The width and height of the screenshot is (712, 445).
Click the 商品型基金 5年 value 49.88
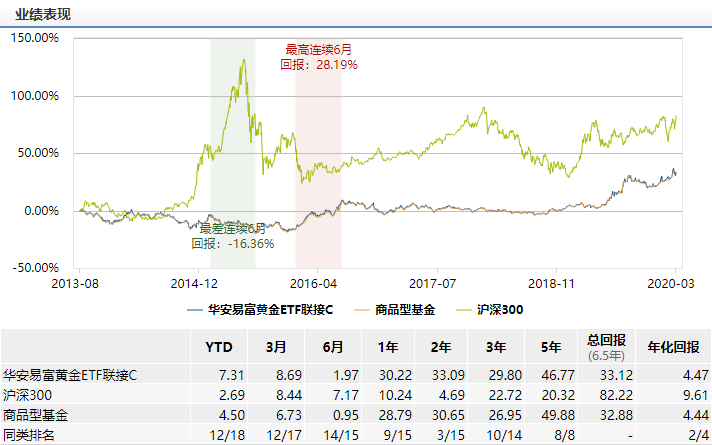(x=558, y=415)
